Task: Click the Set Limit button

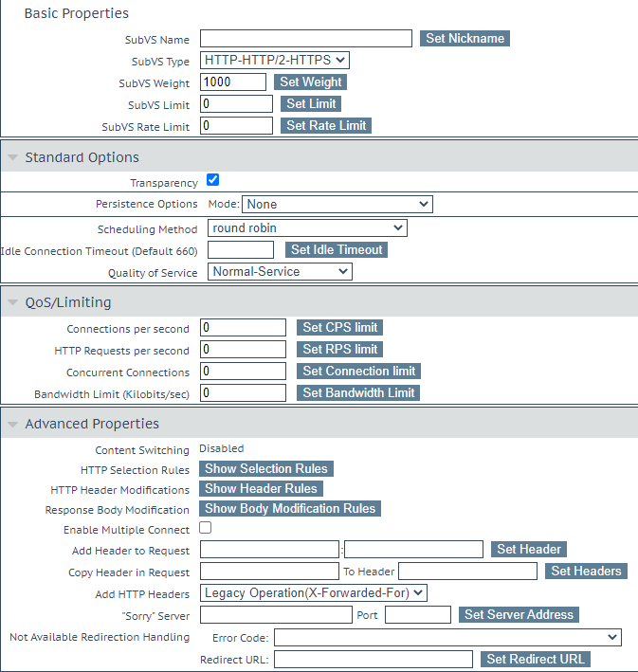Action: [x=311, y=103]
